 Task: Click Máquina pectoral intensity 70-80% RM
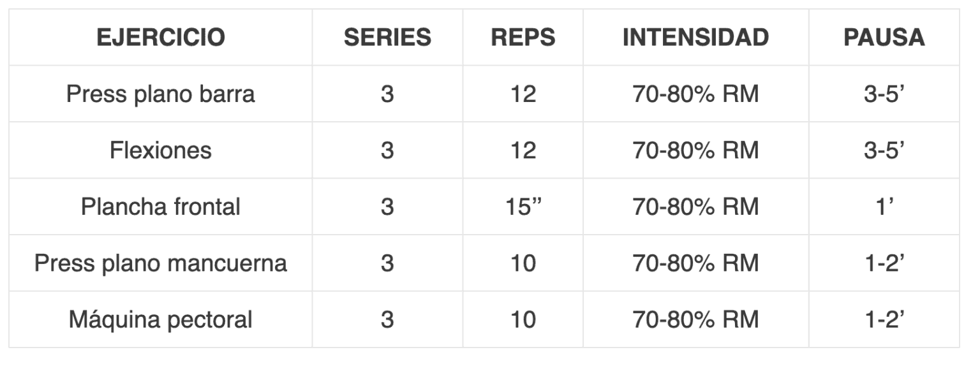695,319
